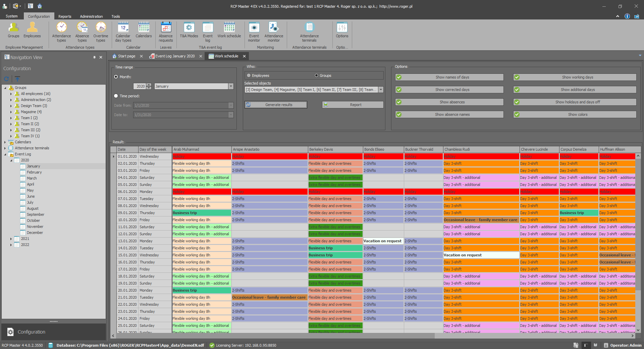Select the Time period radio button
644x349 pixels.
(x=116, y=96)
